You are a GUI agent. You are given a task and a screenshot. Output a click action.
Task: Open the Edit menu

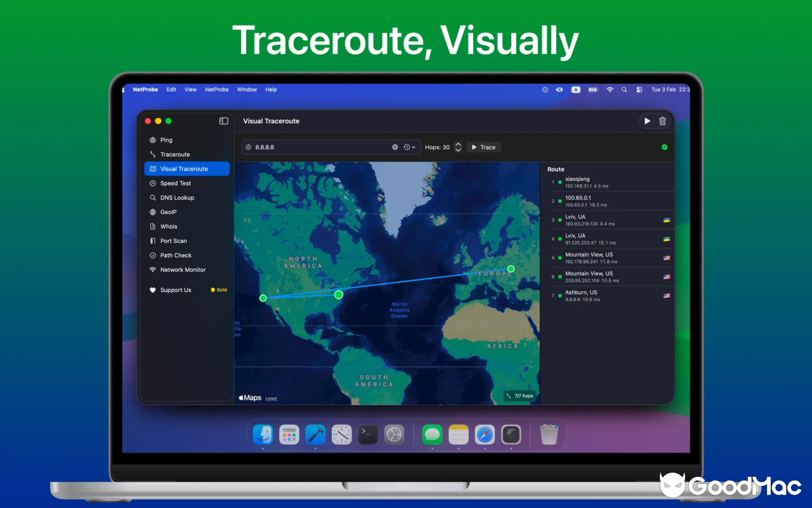pos(171,90)
